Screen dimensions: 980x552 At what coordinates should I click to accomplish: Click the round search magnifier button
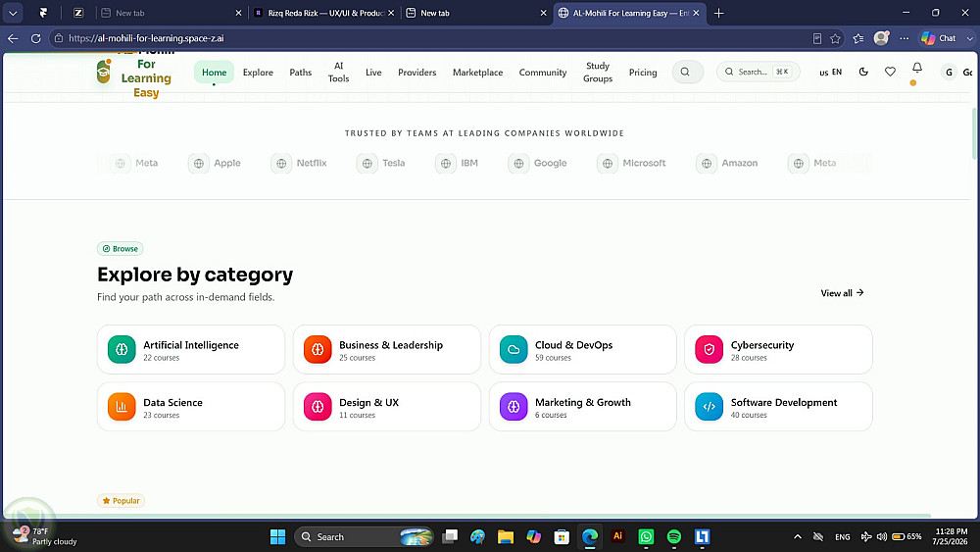pos(687,72)
